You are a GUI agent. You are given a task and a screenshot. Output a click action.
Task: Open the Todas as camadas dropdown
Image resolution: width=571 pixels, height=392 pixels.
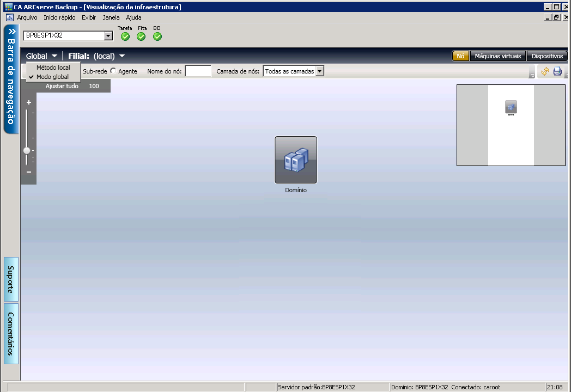(319, 71)
